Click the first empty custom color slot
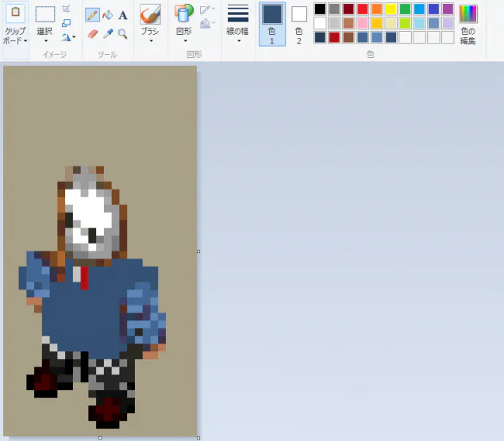This screenshot has width=504, height=441. pyautogui.click(x=406, y=37)
